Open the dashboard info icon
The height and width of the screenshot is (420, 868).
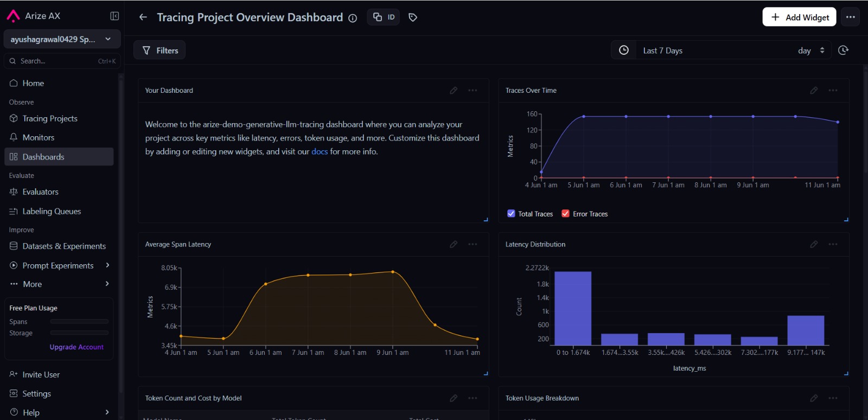point(353,18)
